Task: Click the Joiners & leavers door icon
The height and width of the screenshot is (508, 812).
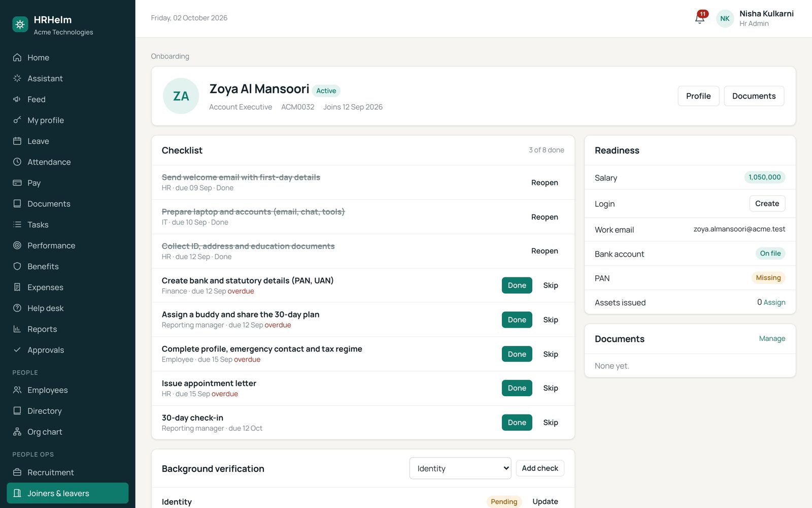Action: (17, 493)
